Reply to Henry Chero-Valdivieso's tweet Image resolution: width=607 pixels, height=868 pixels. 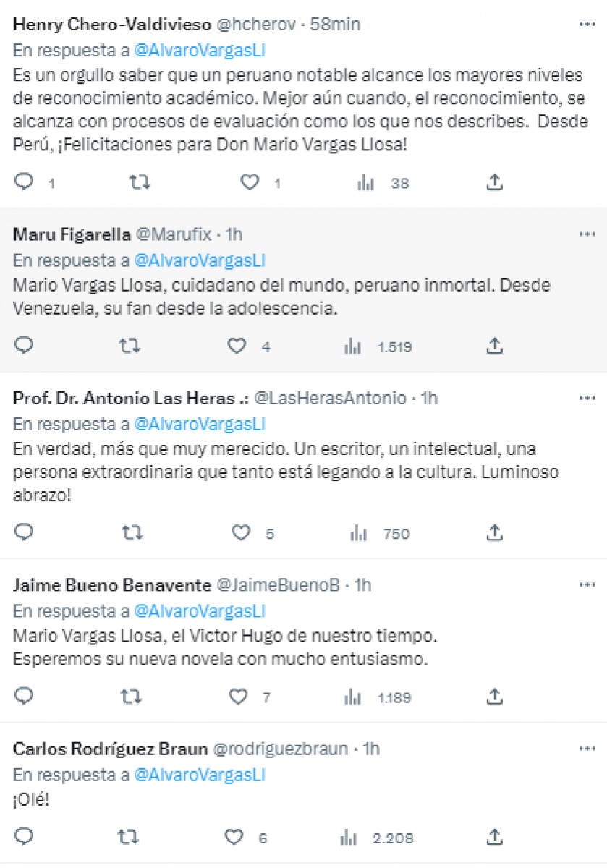pos(25,183)
